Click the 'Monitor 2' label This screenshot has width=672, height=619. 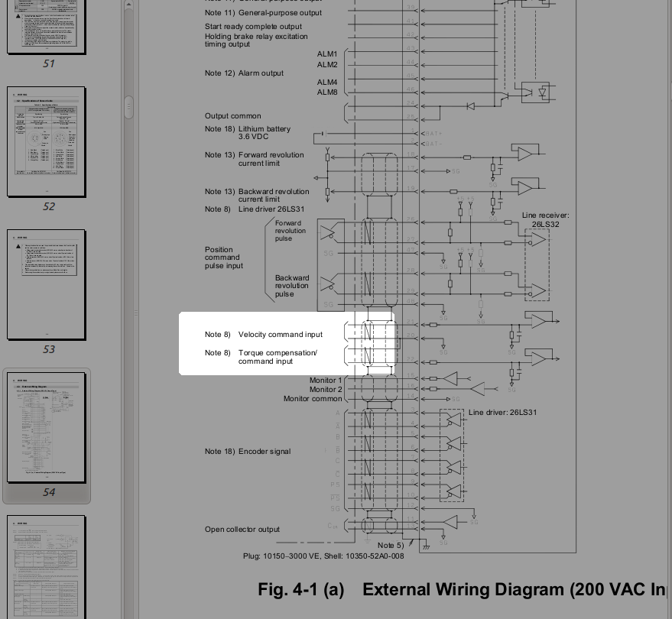tap(326, 390)
